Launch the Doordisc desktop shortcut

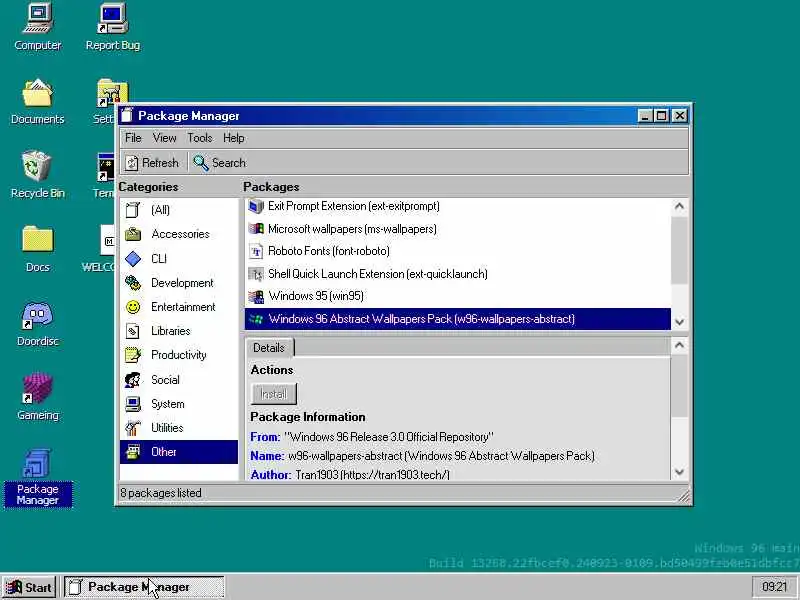click(38, 323)
